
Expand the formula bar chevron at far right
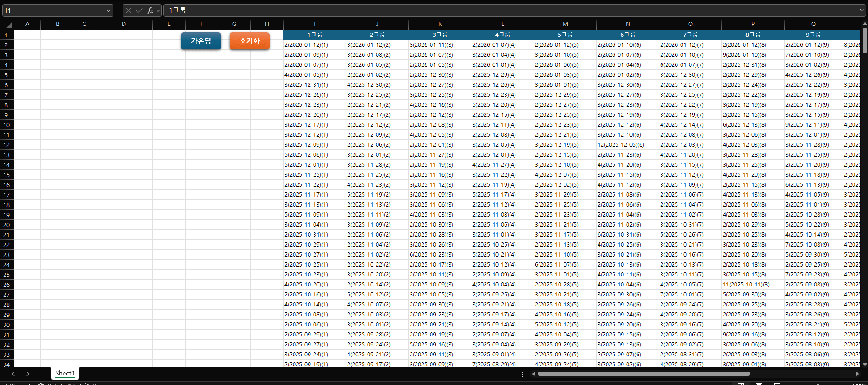pyautogui.click(x=861, y=10)
